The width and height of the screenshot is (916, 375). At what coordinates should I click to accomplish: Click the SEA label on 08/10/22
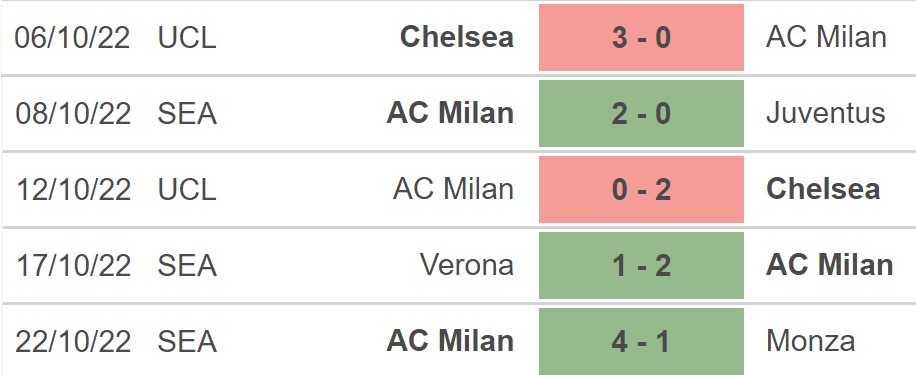point(187,113)
